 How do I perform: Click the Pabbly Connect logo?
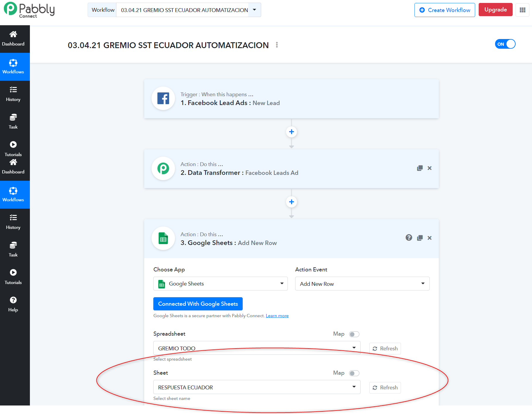click(29, 10)
